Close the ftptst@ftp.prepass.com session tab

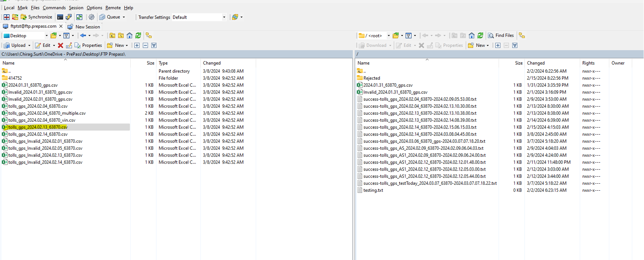tap(61, 26)
